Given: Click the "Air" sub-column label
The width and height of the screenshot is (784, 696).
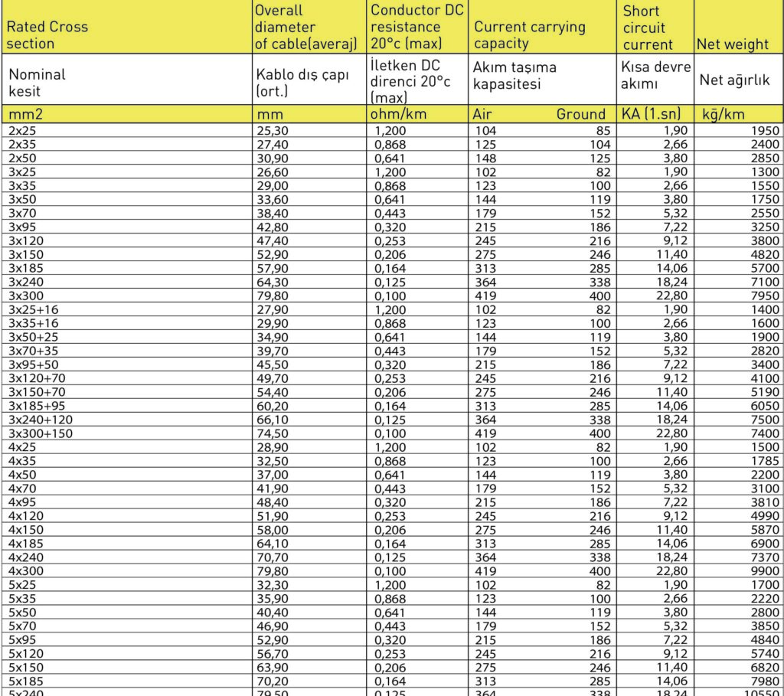Looking at the screenshot, I should click(482, 114).
